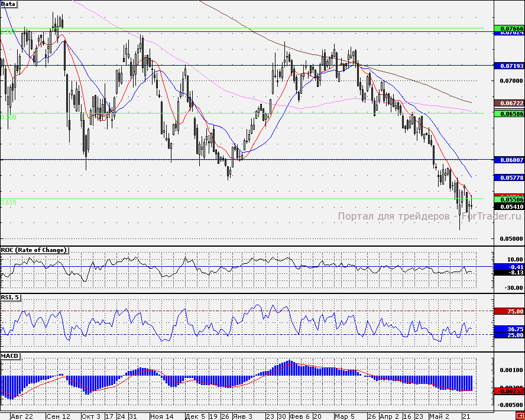Click the 0.05506 green Fibonacci price label

pyautogui.click(x=509, y=199)
